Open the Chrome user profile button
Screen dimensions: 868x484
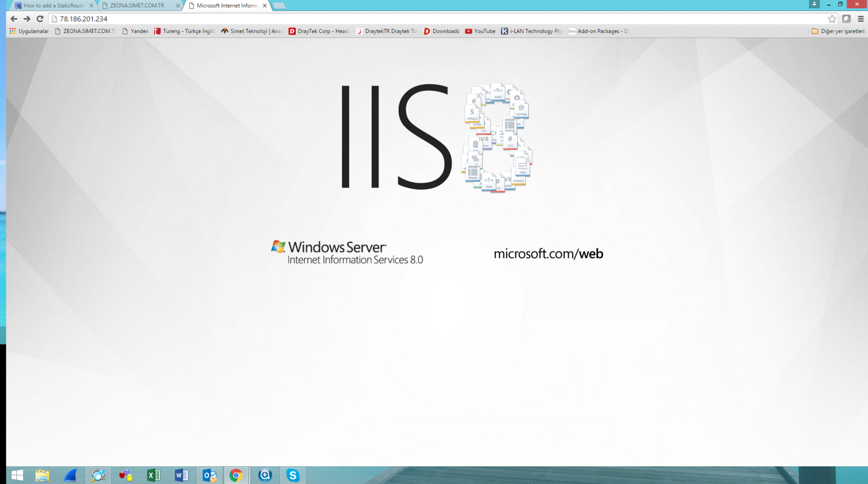click(x=814, y=4)
